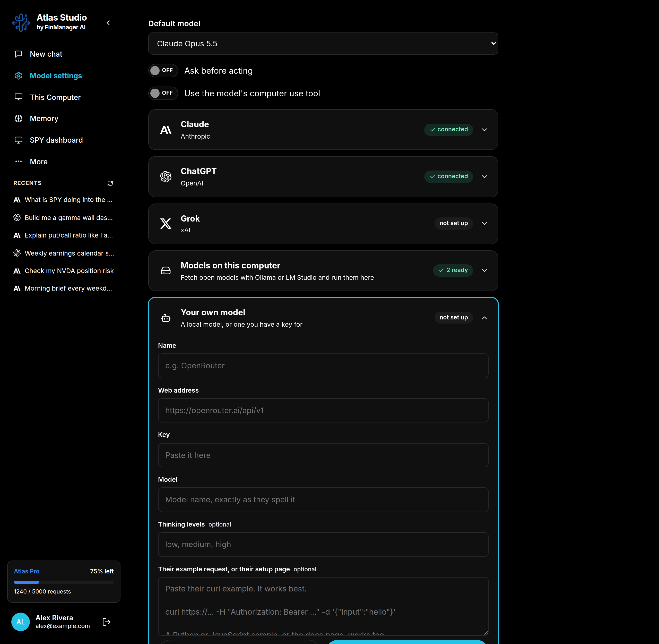
Task: Expand the Grok provider card
Action: [x=484, y=224]
